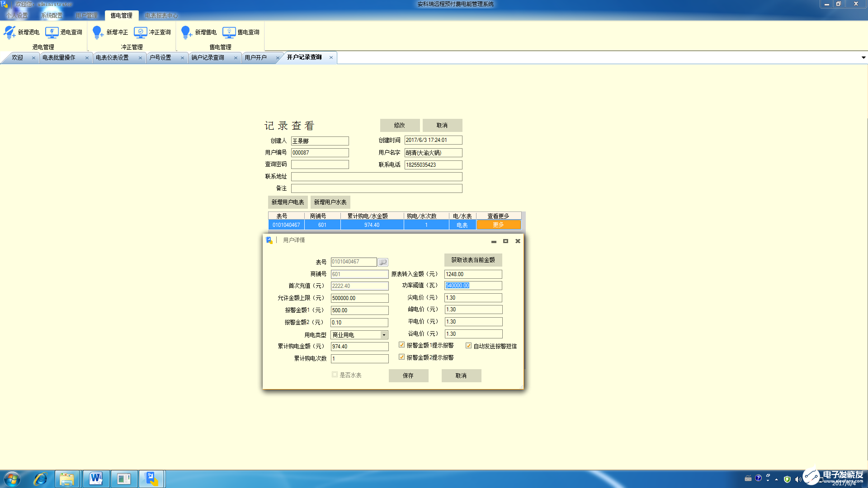
Task: Click the 新增退电 add refund icon
Action: coord(9,32)
